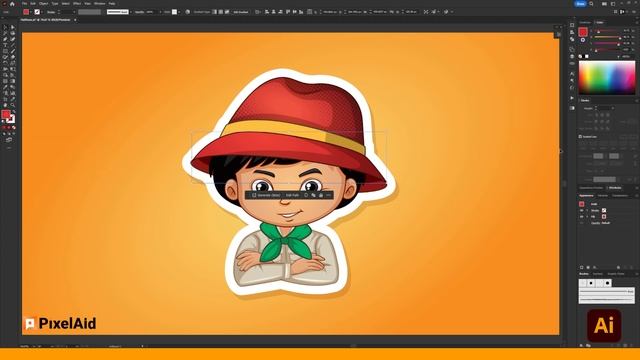Set toolbar fill mode to None
The height and width of the screenshot is (360, 640).
[x=14, y=128]
